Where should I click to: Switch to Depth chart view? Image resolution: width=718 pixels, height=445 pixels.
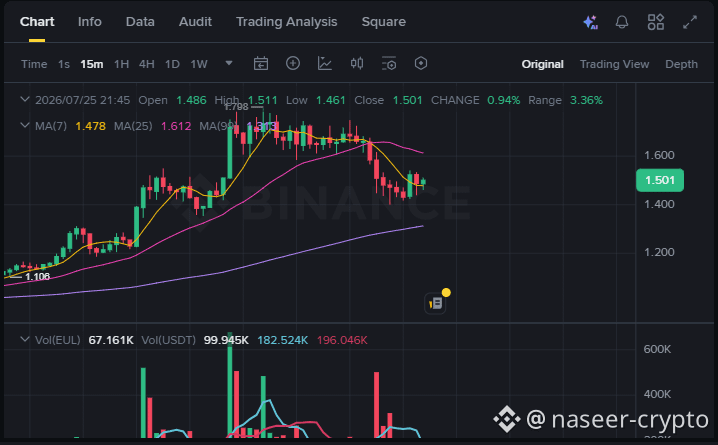681,64
